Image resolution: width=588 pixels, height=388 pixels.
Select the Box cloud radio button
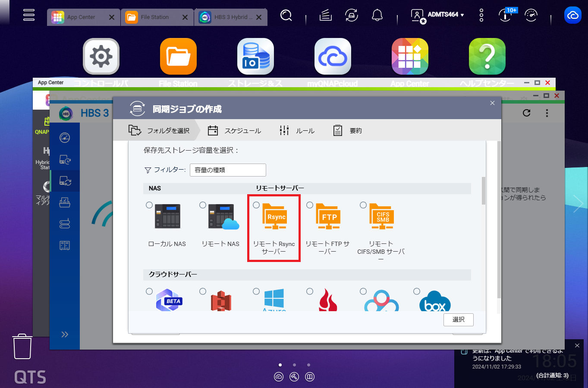coord(417,291)
